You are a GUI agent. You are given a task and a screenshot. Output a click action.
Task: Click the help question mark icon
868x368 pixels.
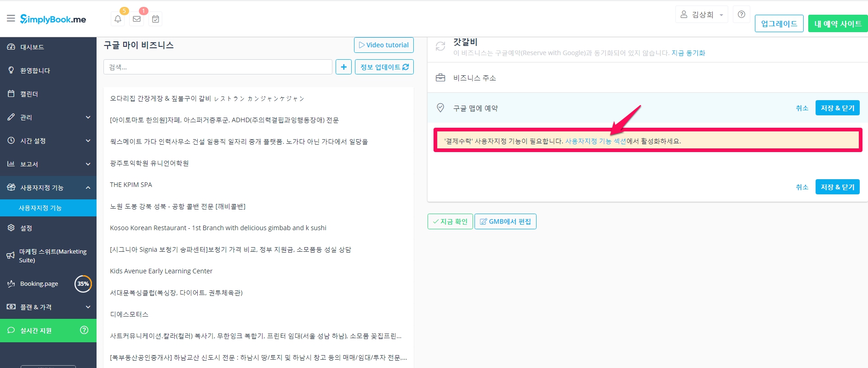pyautogui.click(x=741, y=14)
